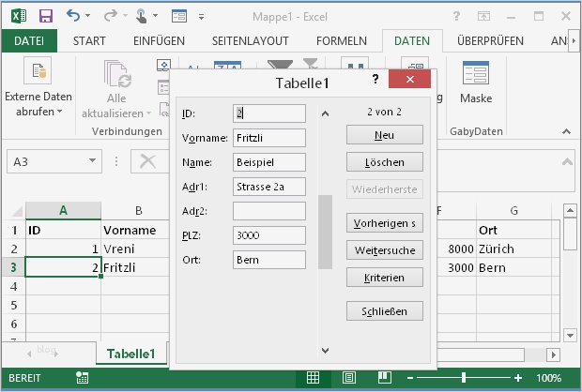Screen dimensions: 582x392
Task: Click cell containing Zürich
Action: (513, 249)
